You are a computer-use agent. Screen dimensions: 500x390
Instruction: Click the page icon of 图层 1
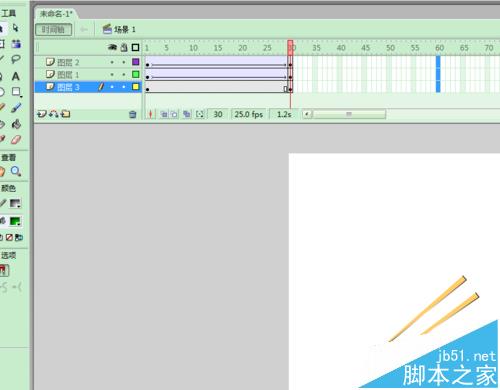[x=50, y=74]
